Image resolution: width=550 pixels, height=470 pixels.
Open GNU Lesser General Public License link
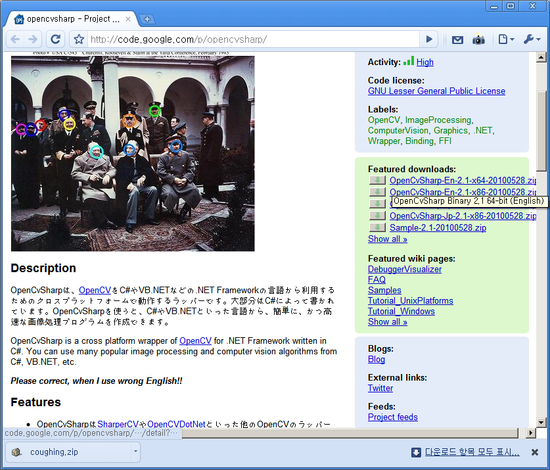[436, 91]
